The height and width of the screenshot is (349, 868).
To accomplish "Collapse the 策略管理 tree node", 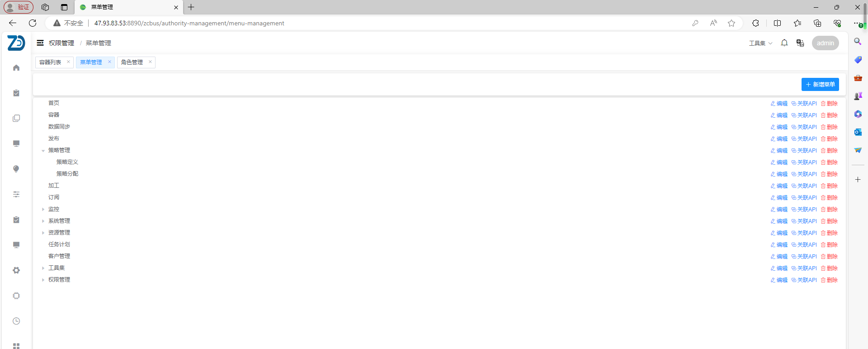I will pos(43,151).
